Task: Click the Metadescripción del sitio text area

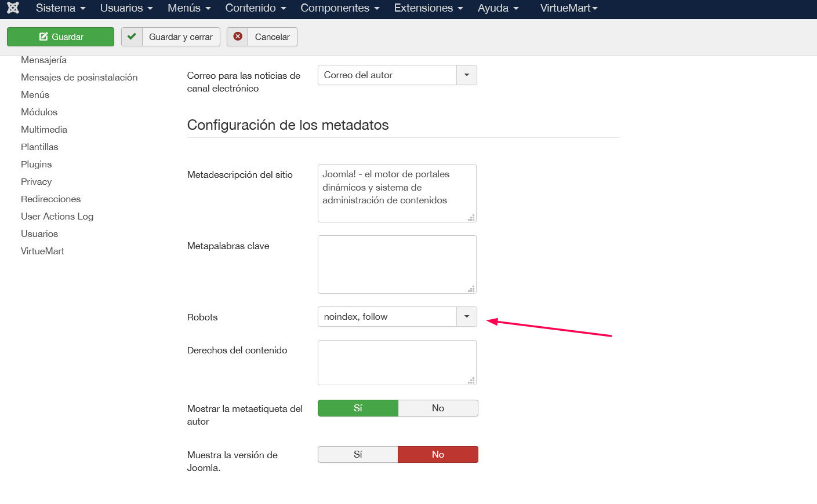Action: point(397,193)
